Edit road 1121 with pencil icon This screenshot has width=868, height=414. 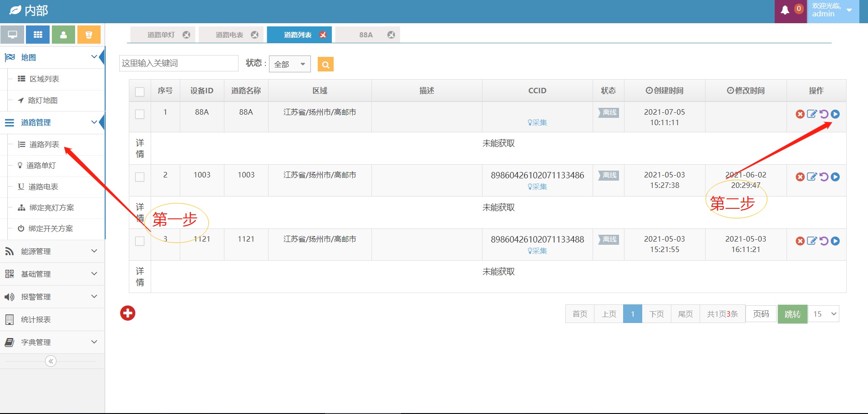coord(812,241)
